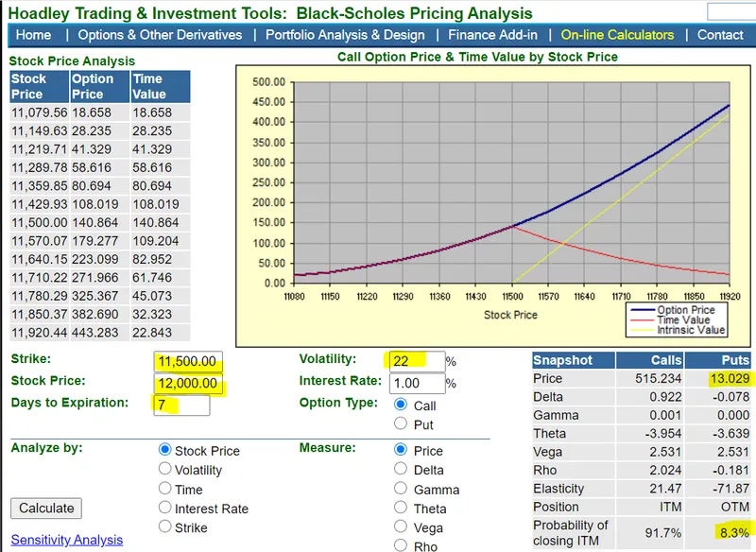Viewport: 756px width, 552px height.
Task: Click the Days to Expiration field
Action: coord(181,405)
